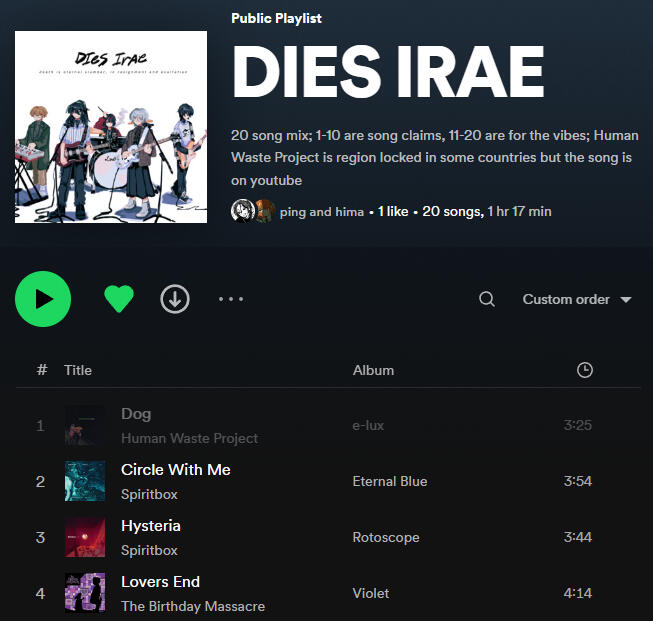The height and width of the screenshot is (621, 653).
Task: Expand the Custom order sort dropdown
Action: click(577, 299)
